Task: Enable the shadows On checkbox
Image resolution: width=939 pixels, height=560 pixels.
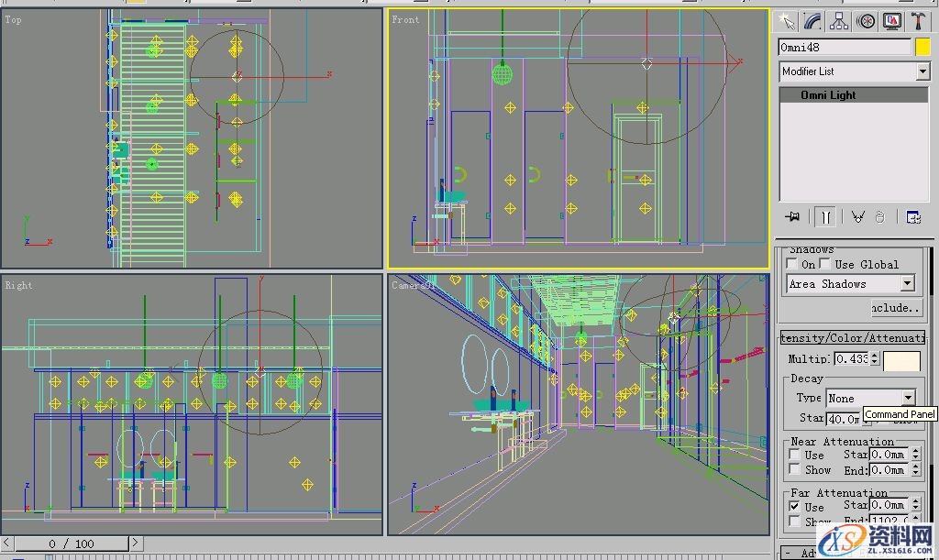Action: pos(790,264)
